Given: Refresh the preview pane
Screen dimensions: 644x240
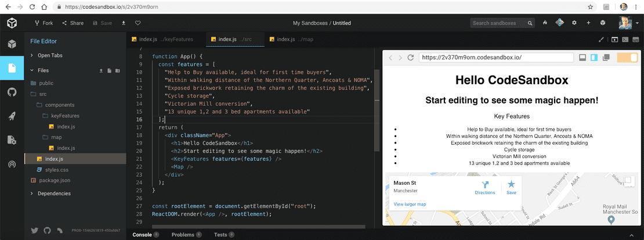Looking at the screenshot, I should [410, 58].
